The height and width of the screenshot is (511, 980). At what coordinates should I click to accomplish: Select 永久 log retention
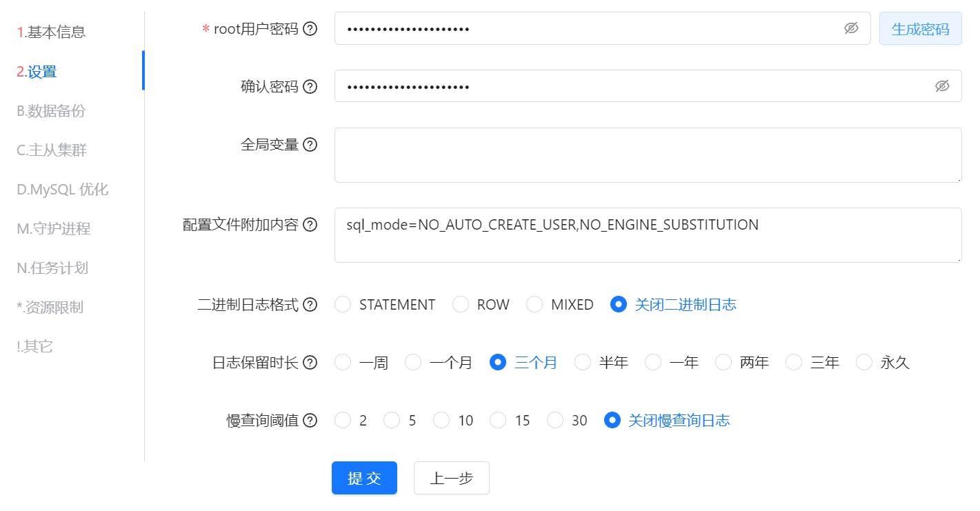click(864, 362)
